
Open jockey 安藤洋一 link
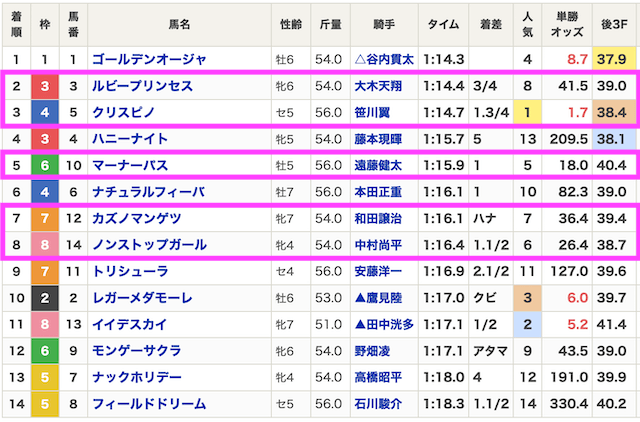coord(378,271)
